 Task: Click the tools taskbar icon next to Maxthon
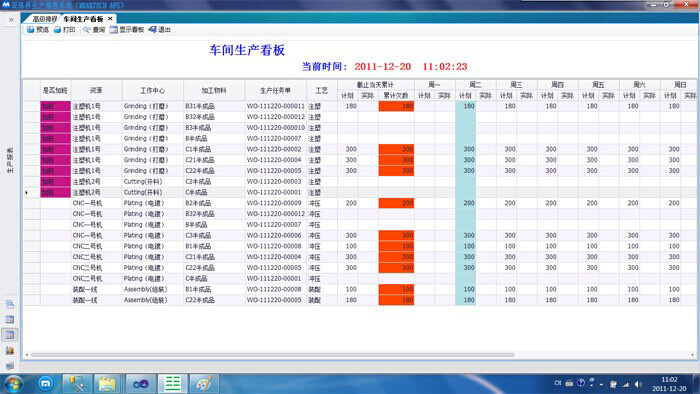pos(77,384)
